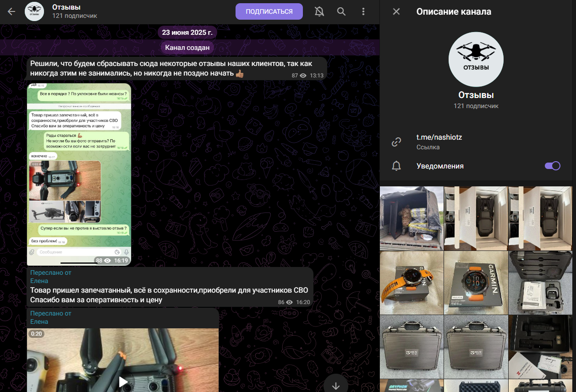This screenshot has height=392, width=576.
Task: Click the message beginning Решили, что будем сбрасывать
Action: click(176, 69)
